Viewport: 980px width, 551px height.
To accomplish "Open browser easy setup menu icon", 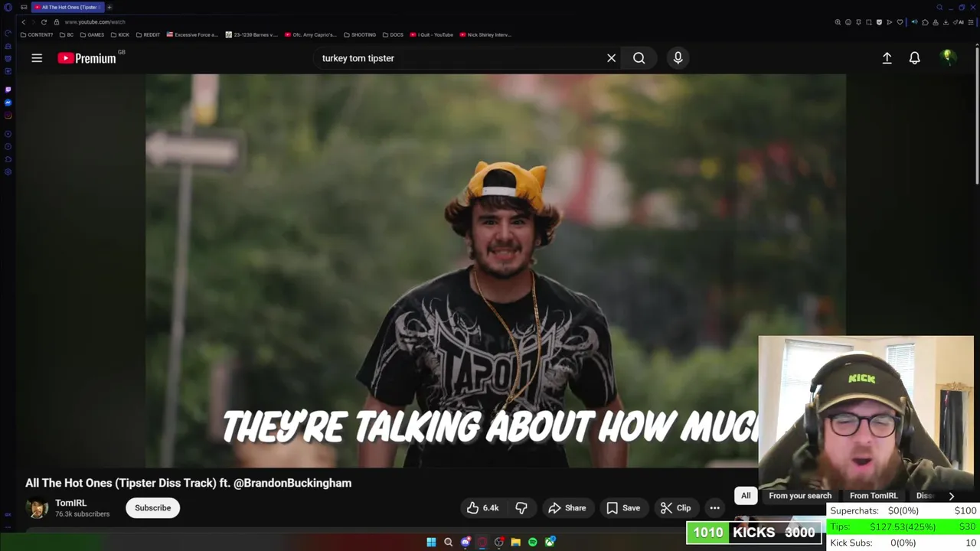I will 971,22.
